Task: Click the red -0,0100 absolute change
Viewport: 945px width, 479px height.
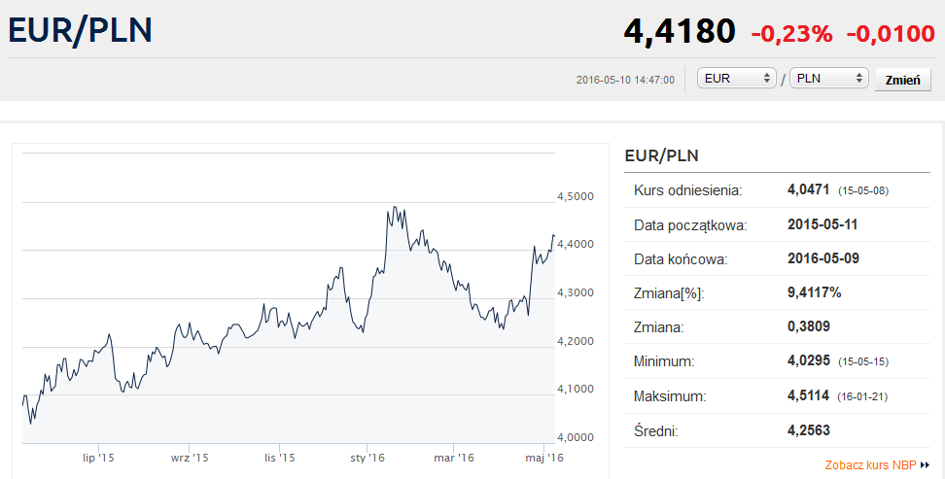Action: pos(890,34)
